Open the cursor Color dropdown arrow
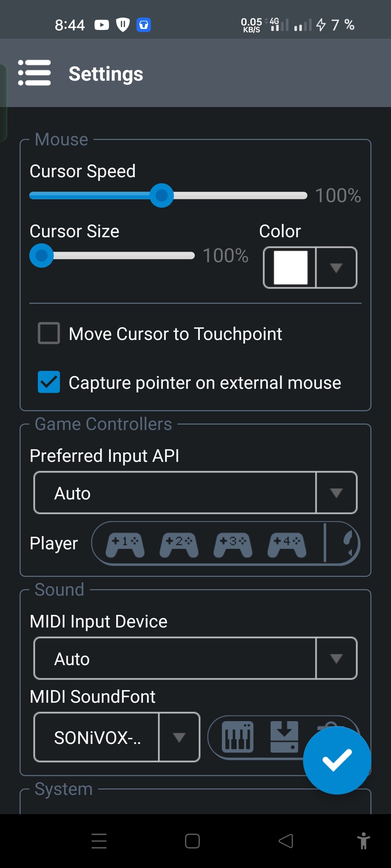Viewport: 391px width, 868px height. point(336,268)
